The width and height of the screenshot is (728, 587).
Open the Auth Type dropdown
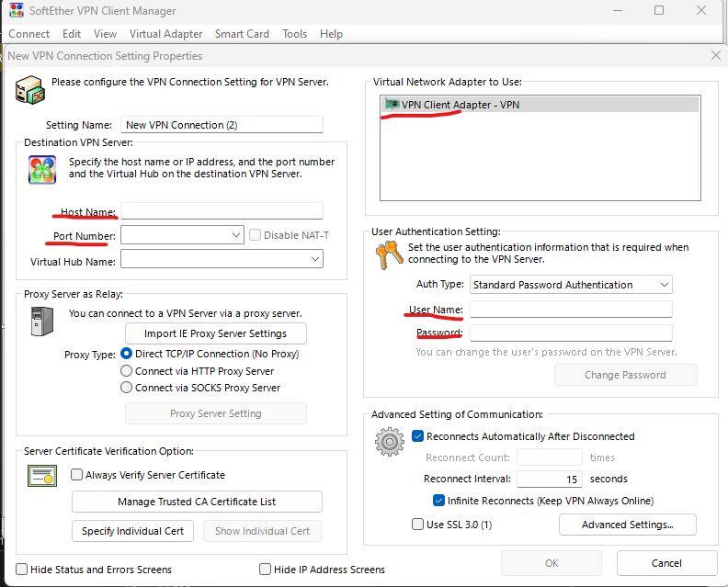coord(665,285)
